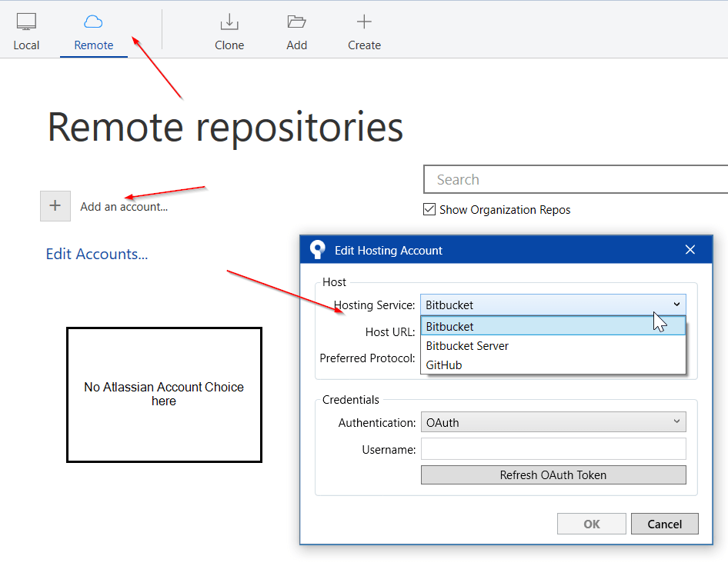Open the Edit Accounts link
This screenshot has width=728, height=566.
click(96, 254)
